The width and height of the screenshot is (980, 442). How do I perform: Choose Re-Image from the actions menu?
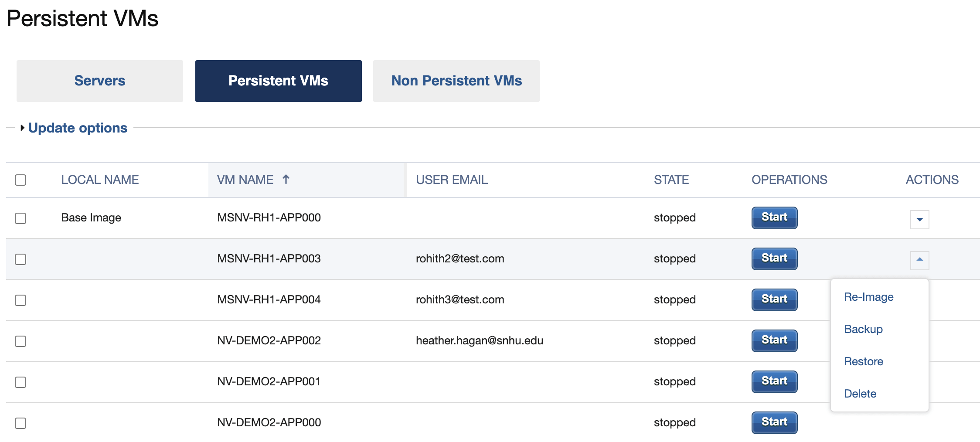pos(868,297)
